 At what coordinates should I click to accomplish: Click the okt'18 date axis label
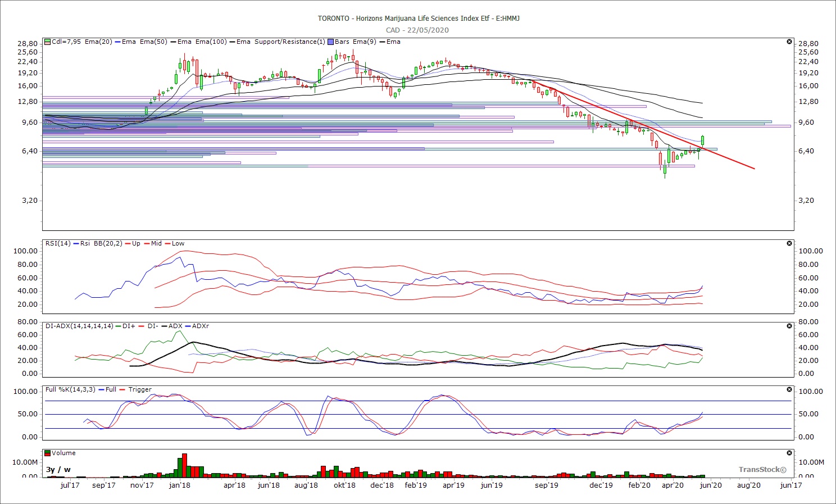(x=344, y=485)
